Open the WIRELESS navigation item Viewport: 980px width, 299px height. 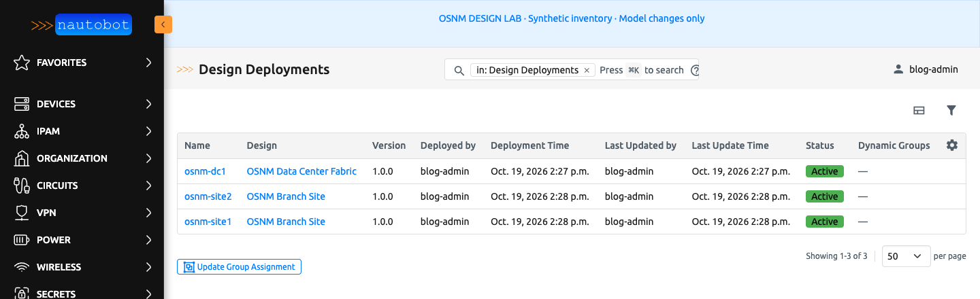click(82, 267)
